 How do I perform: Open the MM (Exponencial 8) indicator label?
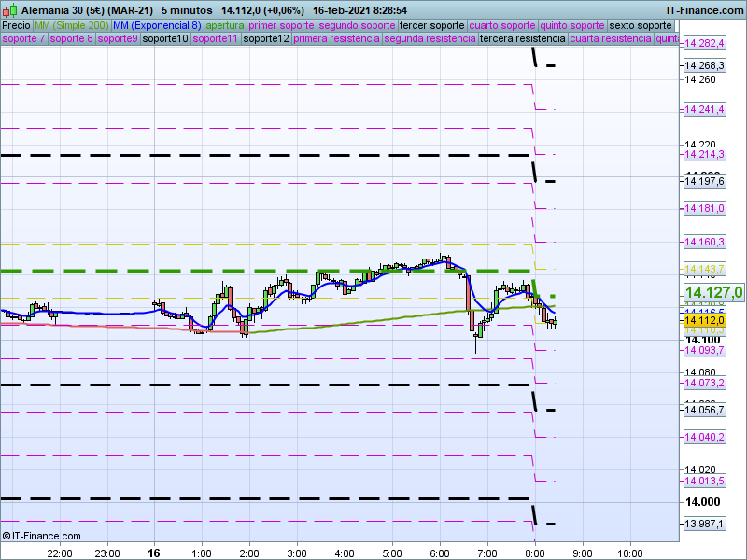pyautogui.click(x=157, y=26)
